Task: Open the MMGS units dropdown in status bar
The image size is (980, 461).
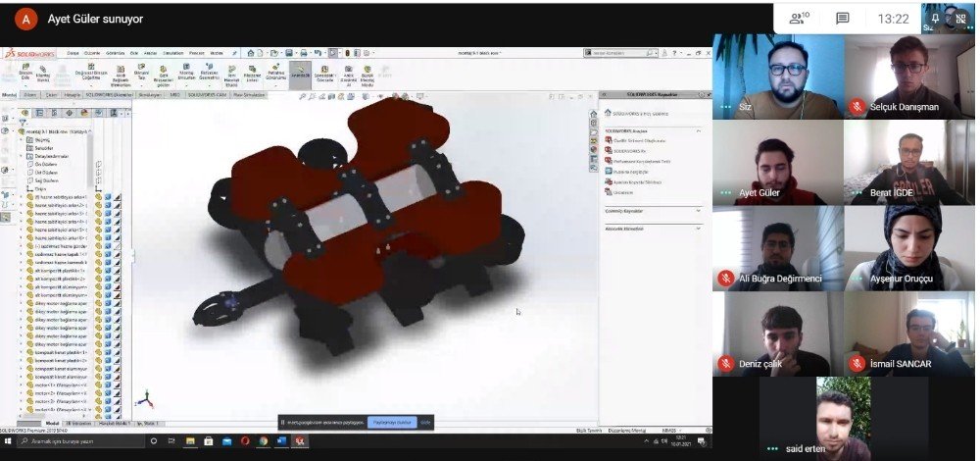Action: coord(680,431)
